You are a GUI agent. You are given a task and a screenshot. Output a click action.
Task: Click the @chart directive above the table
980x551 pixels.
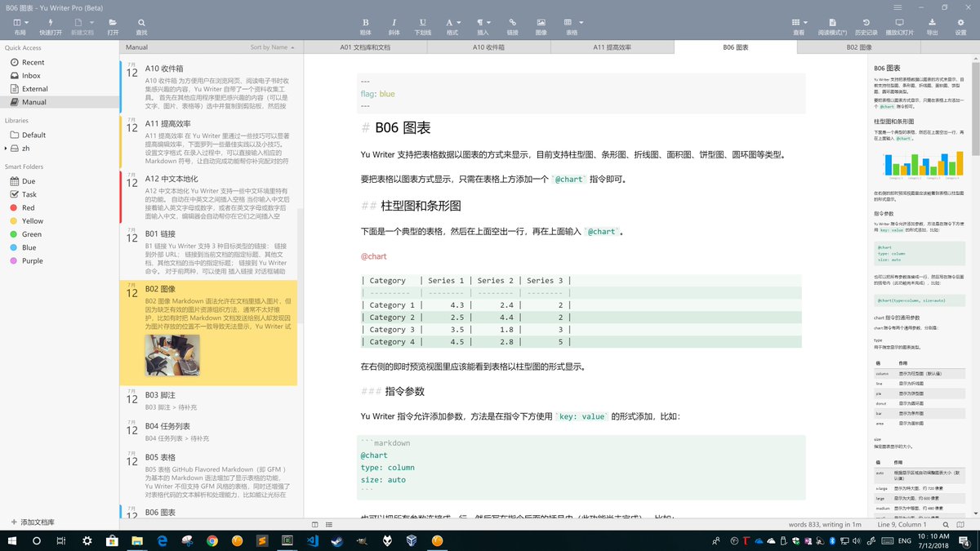click(x=373, y=256)
